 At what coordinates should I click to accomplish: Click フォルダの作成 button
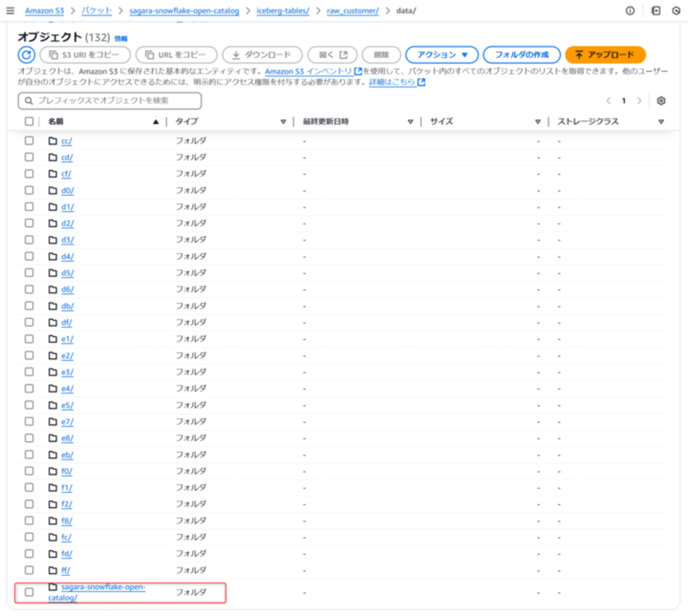pos(522,55)
